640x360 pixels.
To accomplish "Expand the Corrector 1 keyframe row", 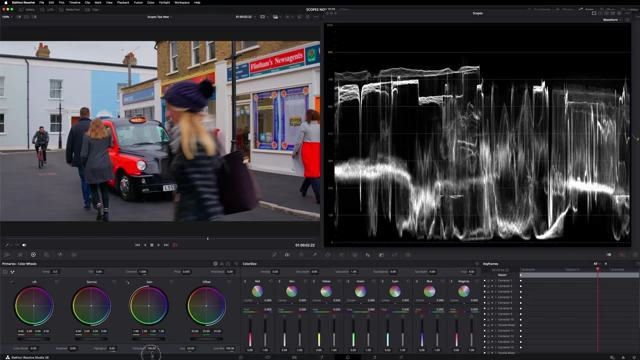I will click(x=496, y=280).
